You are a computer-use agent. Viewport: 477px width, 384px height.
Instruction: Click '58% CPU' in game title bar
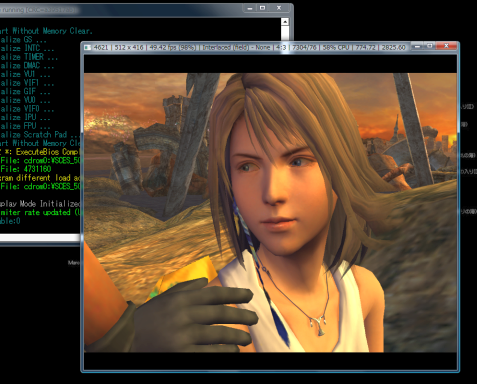point(335,48)
